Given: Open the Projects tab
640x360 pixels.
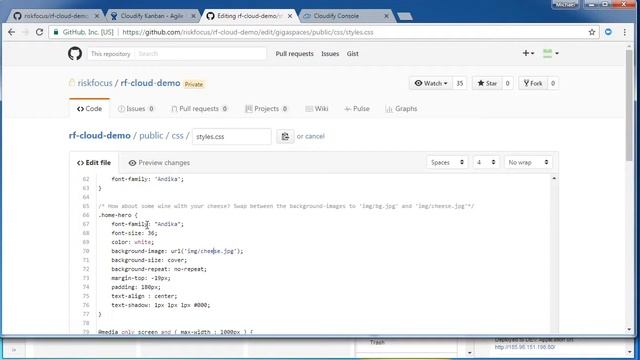Looking at the screenshot, I should (267, 109).
